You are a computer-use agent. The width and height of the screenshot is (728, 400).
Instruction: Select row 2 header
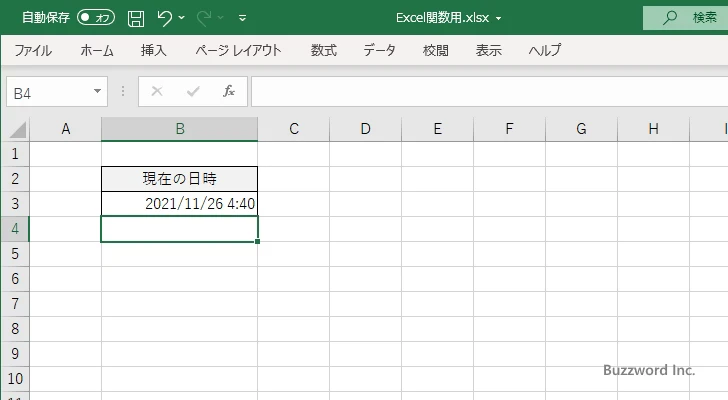15,179
